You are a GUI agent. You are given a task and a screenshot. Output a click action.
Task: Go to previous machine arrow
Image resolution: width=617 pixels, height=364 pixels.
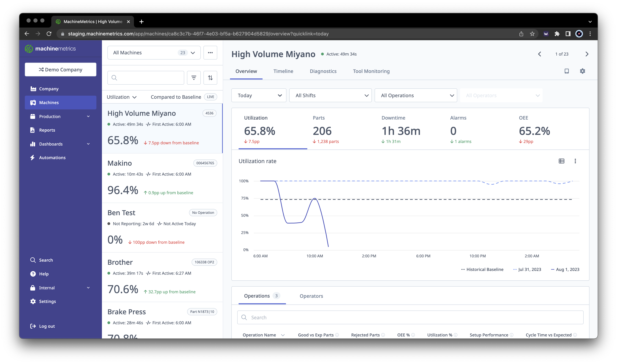pos(540,54)
